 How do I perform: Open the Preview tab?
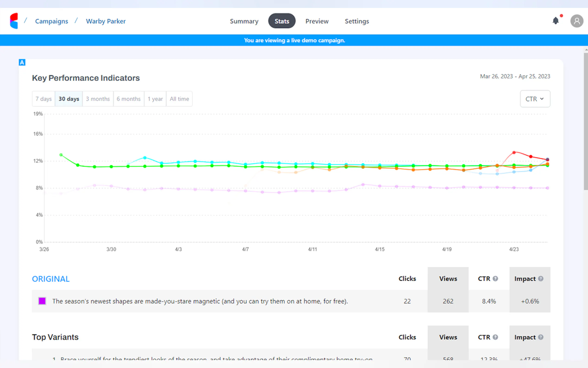coord(317,21)
